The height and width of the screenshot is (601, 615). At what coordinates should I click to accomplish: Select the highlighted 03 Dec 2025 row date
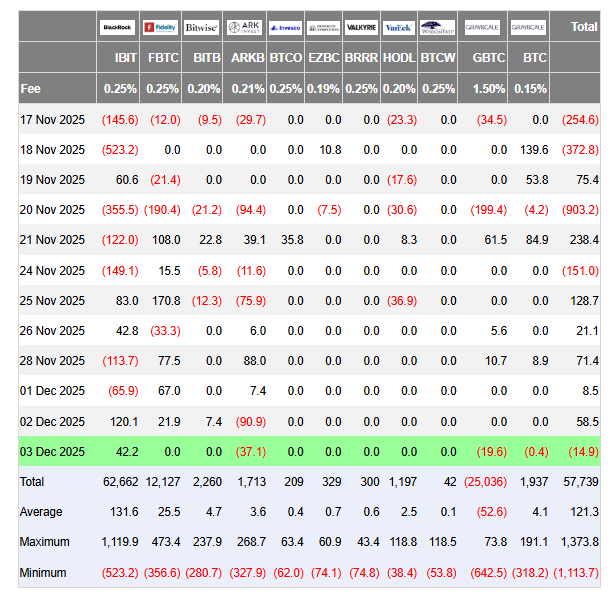[x=53, y=451]
